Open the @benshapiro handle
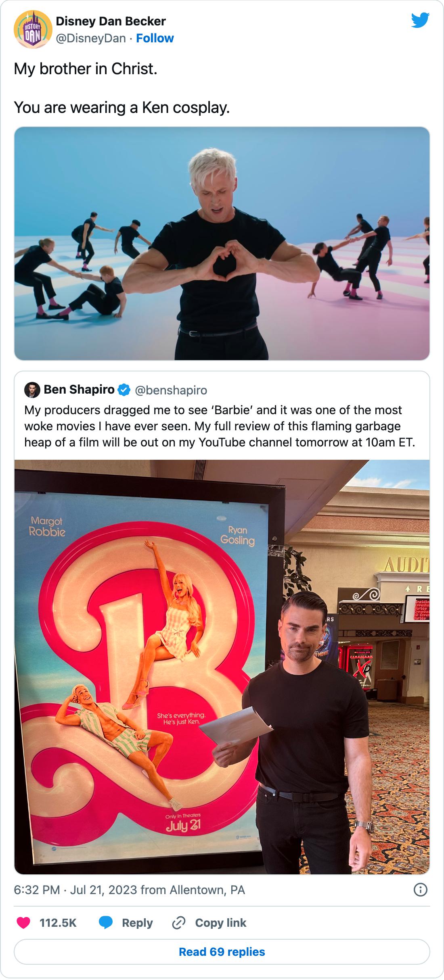 point(171,390)
